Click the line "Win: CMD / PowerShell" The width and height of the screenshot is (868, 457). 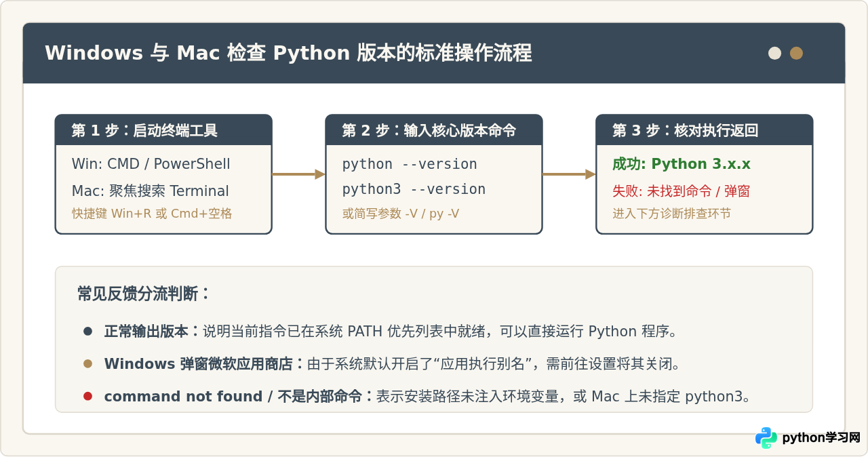coord(151,164)
